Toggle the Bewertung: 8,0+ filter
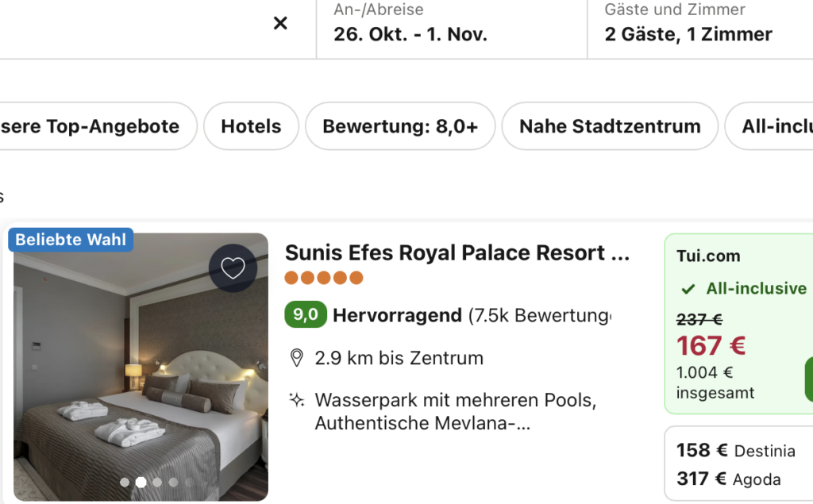Screen dimensions: 813x504 tap(400, 126)
